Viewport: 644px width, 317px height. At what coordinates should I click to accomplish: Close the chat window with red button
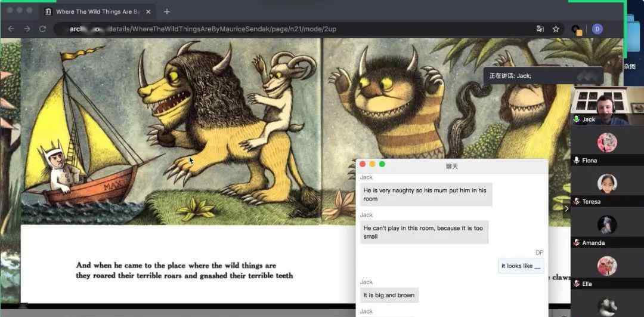pos(363,164)
